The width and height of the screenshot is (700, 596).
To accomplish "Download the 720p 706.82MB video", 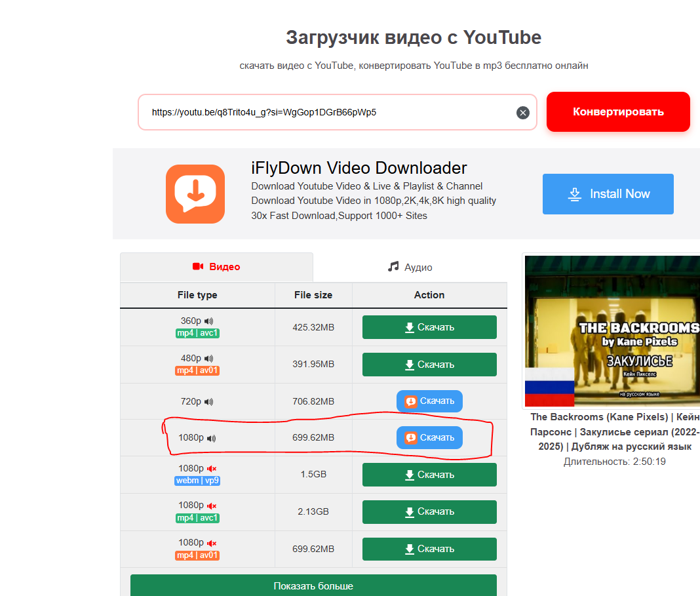I will 429,401.
